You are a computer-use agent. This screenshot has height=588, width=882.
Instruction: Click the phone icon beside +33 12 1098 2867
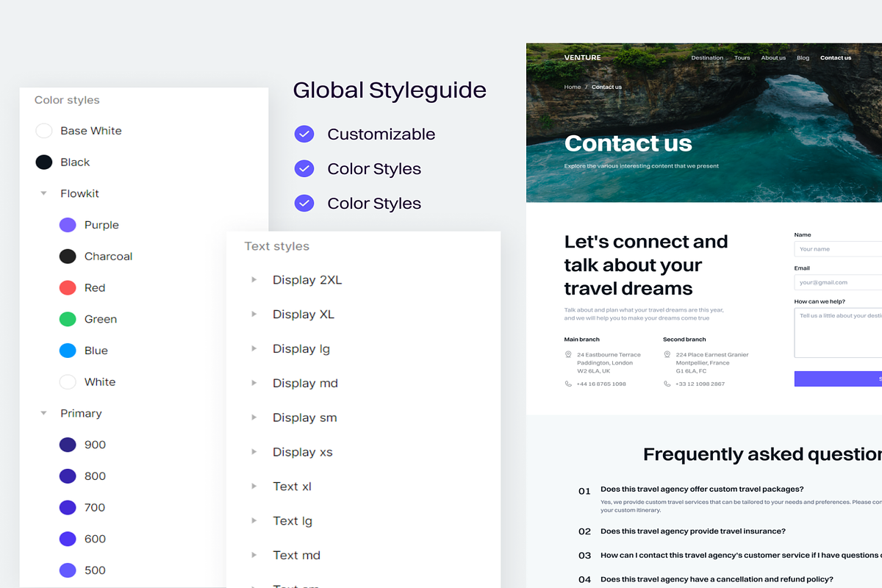tap(667, 384)
